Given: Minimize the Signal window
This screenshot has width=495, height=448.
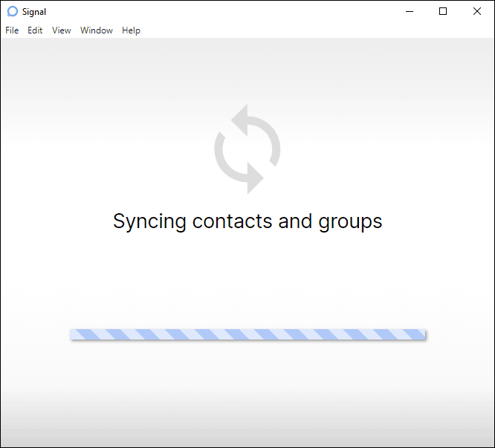Looking at the screenshot, I should tap(410, 11).
